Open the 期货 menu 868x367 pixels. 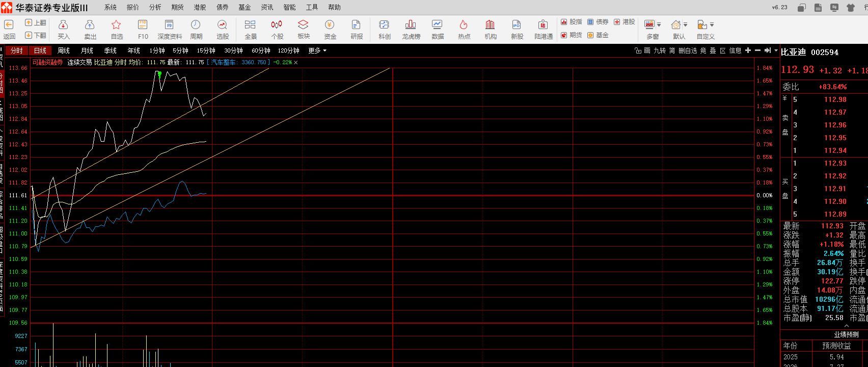click(x=178, y=7)
